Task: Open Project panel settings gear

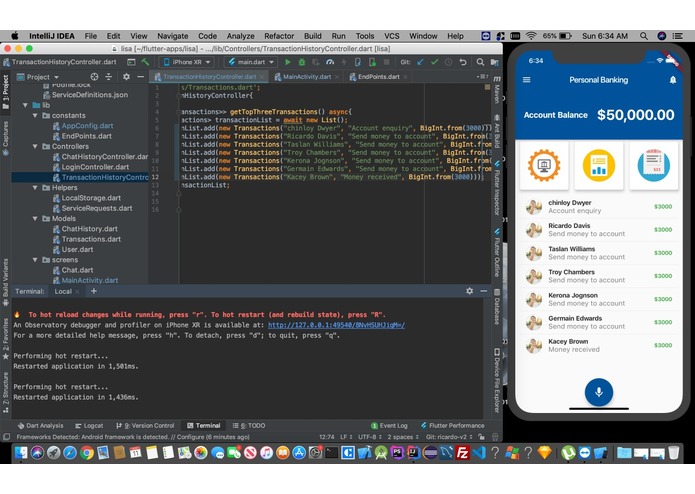Action: point(126,77)
